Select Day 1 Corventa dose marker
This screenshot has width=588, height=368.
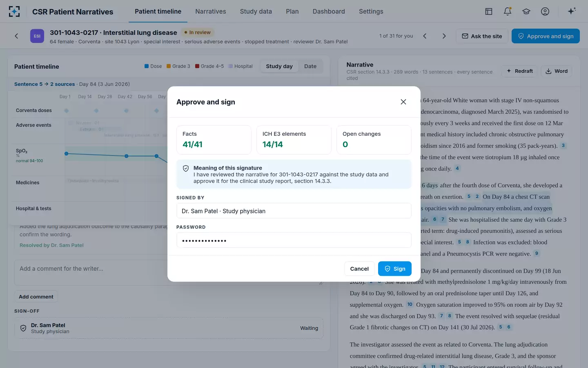(67, 111)
